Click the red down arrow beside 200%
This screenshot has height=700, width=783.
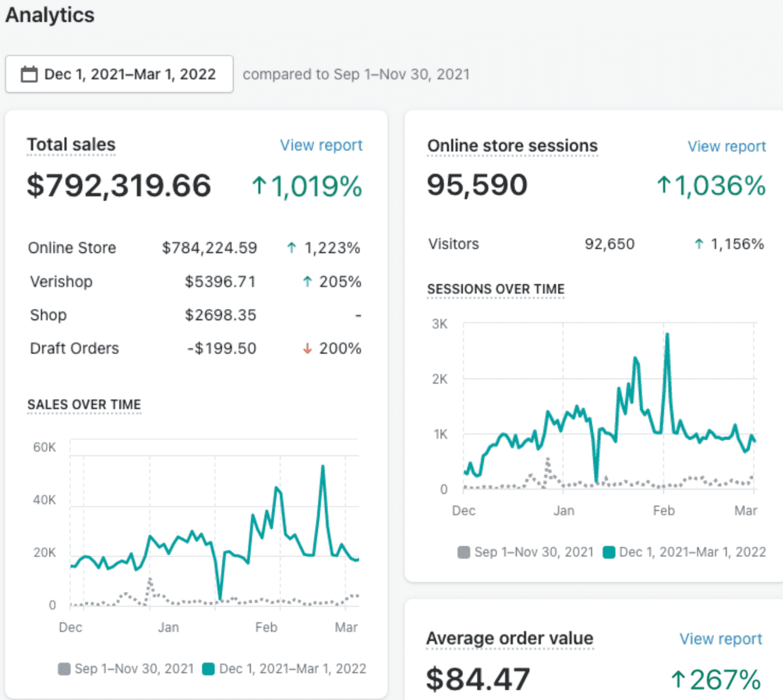pyautogui.click(x=307, y=348)
